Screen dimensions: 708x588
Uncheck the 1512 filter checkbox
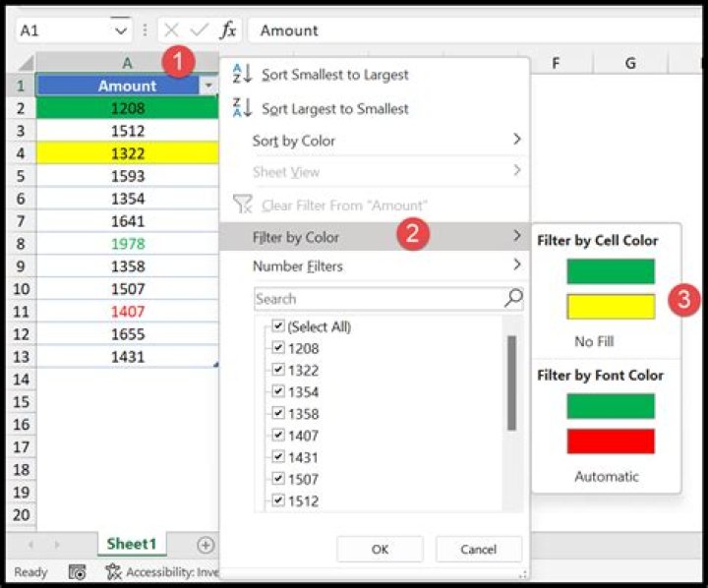(278, 500)
